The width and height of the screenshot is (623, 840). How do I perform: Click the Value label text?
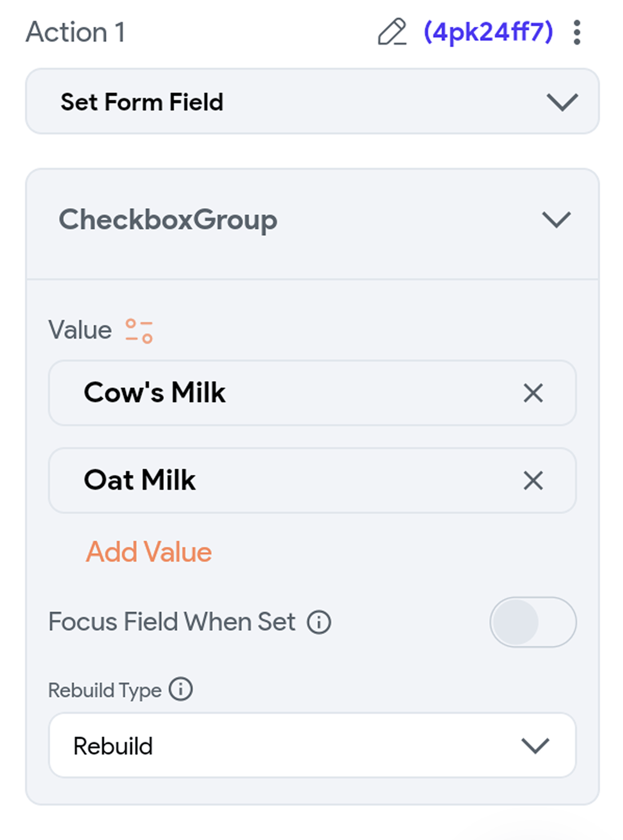point(80,330)
